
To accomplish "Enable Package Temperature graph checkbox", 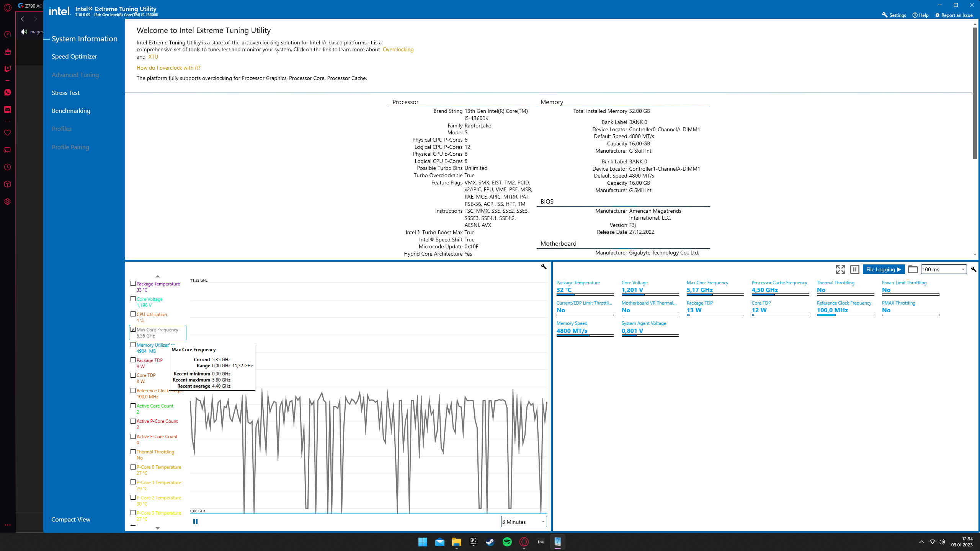I will pyautogui.click(x=133, y=284).
